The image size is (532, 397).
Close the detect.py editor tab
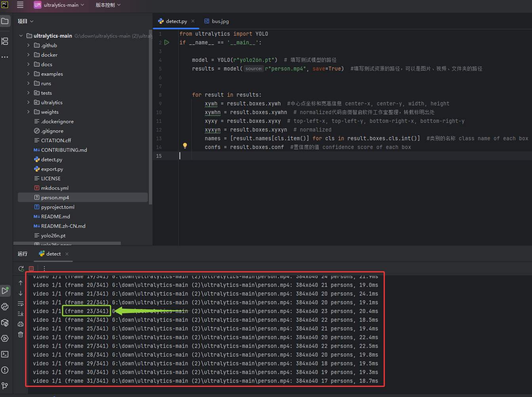(193, 21)
